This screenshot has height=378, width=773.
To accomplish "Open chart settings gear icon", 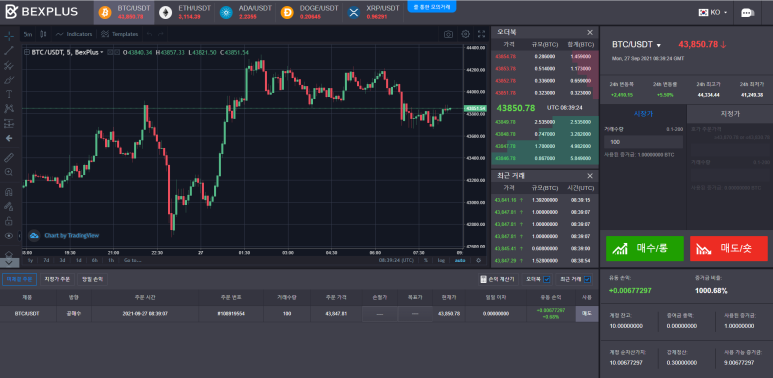I will pos(465,34).
